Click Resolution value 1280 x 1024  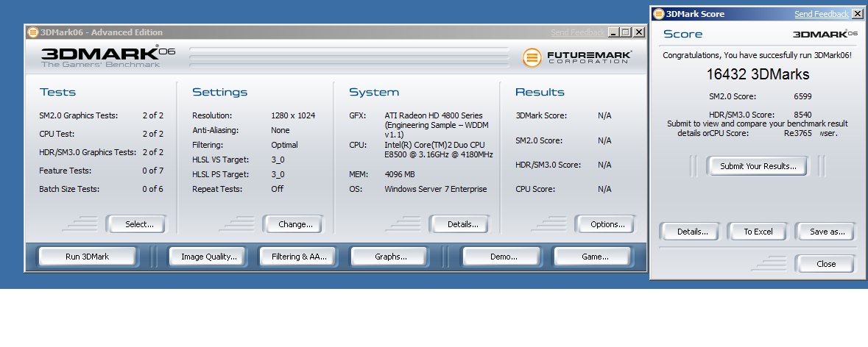point(293,115)
